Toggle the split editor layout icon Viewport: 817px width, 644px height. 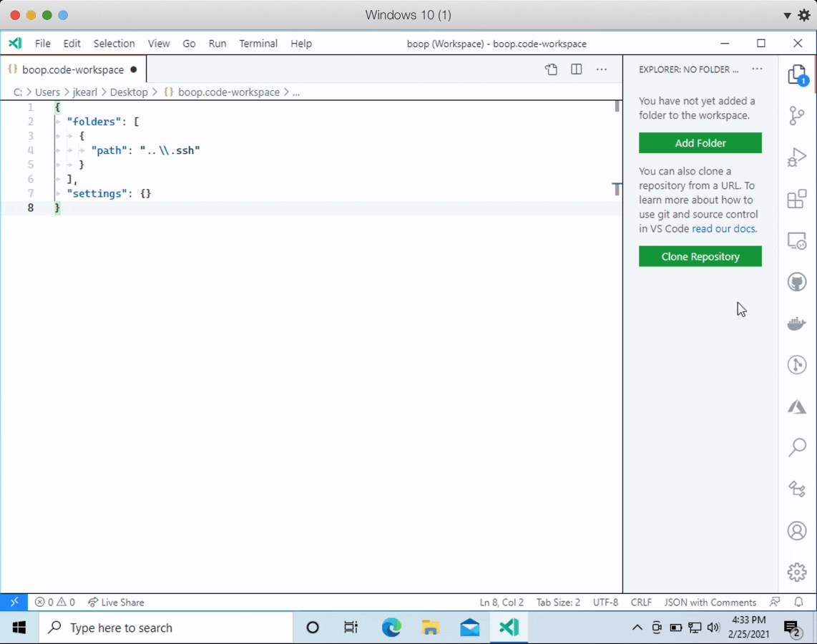577,69
